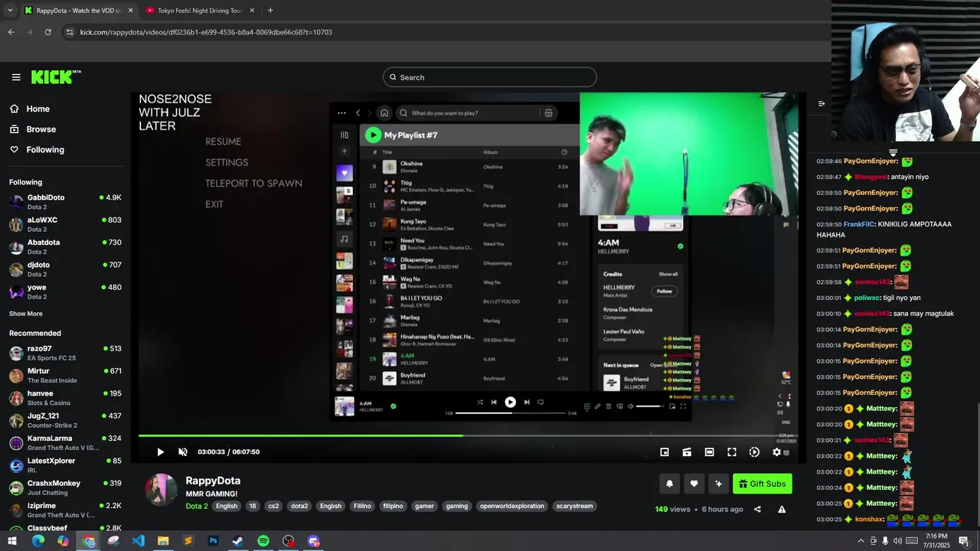Open yowe's channel
Screen dimensions: 980x551
(x=65, y=292)
